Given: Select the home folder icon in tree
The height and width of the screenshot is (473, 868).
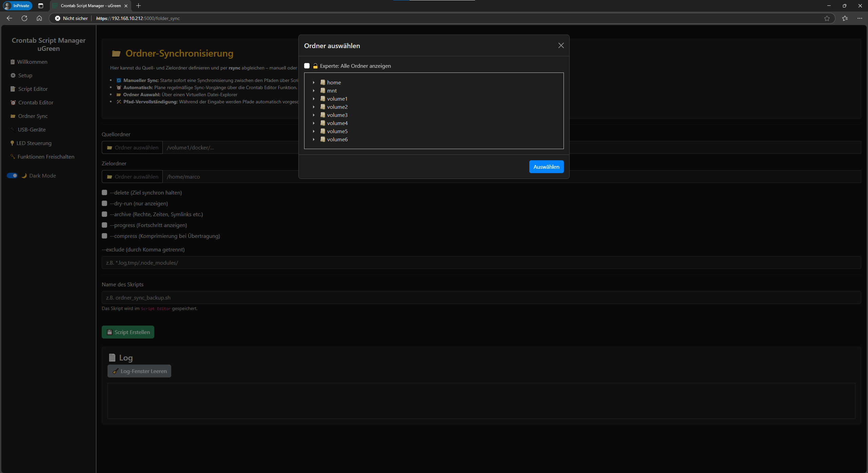Looking at the screenshot, I should pos(323,82).
